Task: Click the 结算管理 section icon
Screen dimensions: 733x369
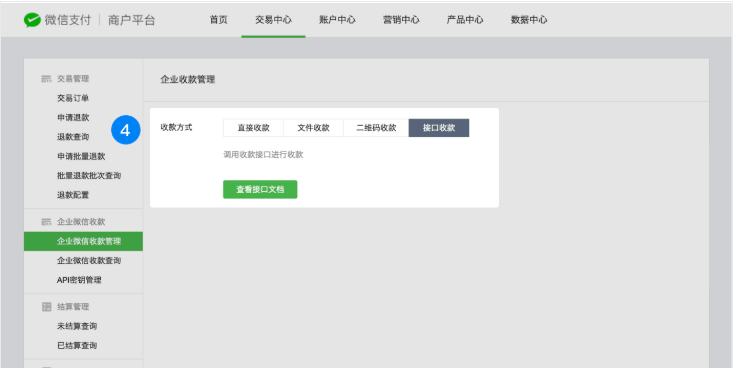Action: pyautogui.click(x=46, y=307)
